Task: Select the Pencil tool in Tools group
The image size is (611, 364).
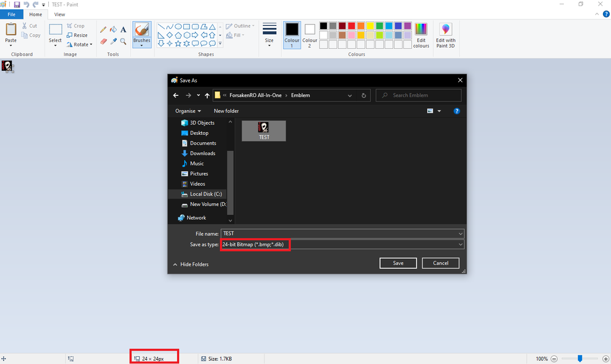Action: (x=103, y=29)
